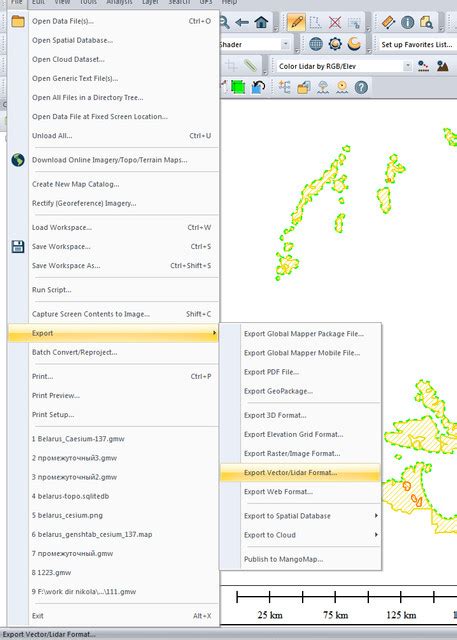Choose Batch Convert/Reproject
Image resolution: width=457 pixels, height=640 pixels.
click(113, 352)
